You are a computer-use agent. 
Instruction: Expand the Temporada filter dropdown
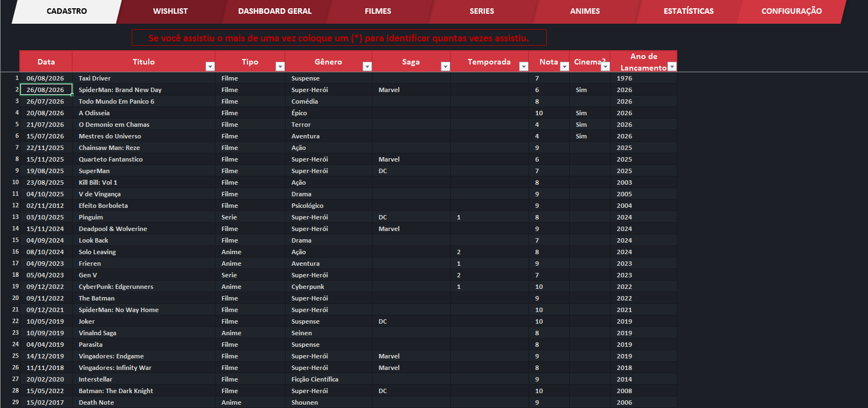(x=524, y=67)
